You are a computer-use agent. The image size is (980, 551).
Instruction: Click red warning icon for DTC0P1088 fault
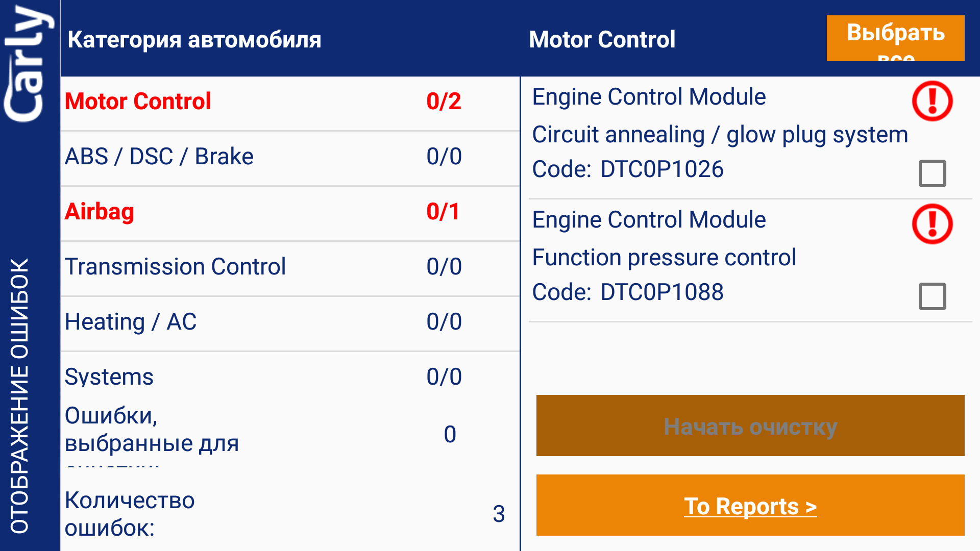click(x=932, y=224)
